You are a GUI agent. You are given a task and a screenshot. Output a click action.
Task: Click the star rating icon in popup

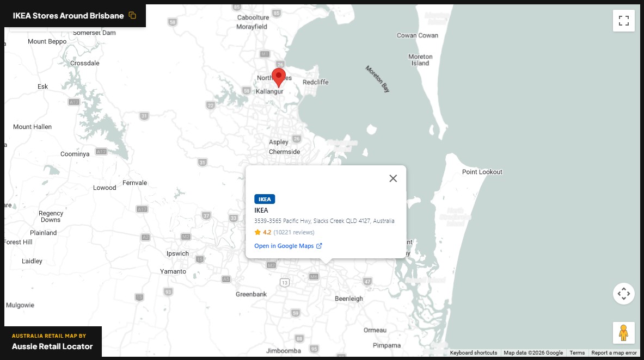point(257,232)
